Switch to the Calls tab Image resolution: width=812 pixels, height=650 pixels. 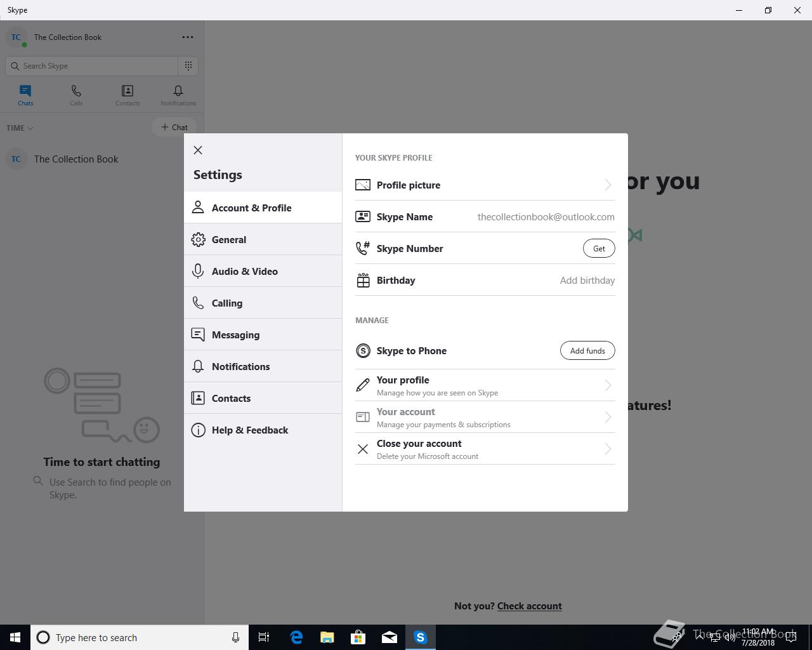coord(76,95)
